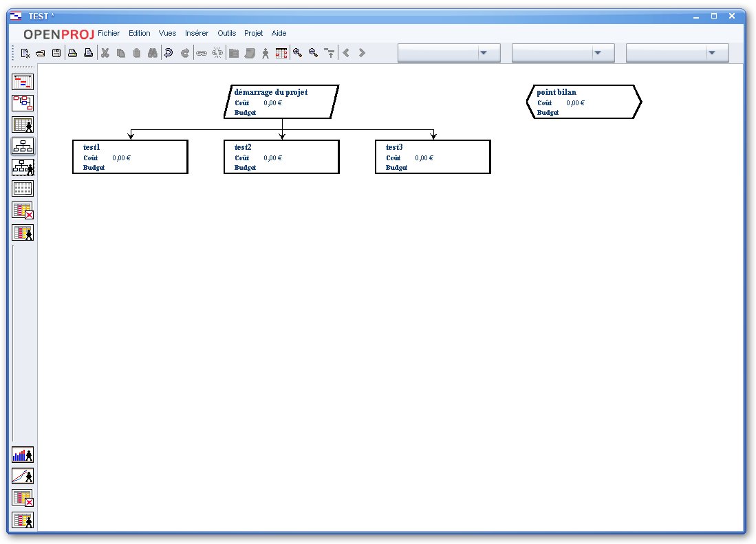756x544 pixels.
Task: Switch to the Network diagram view
Action: (23, 103)
